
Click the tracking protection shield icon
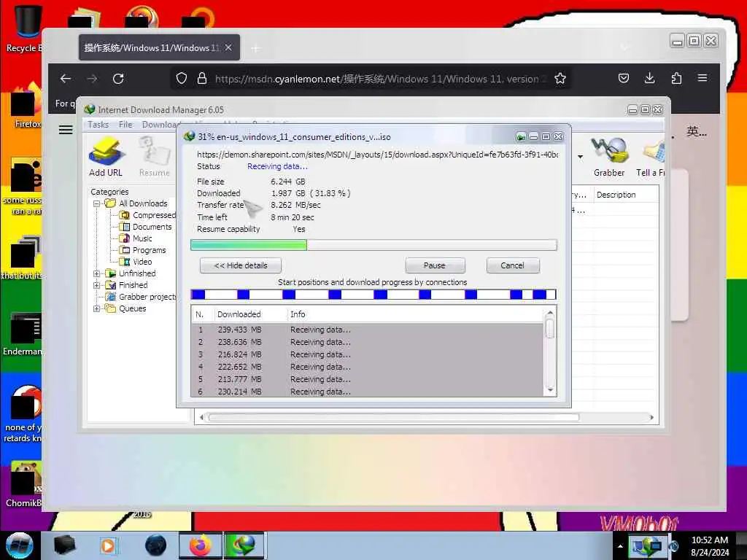tap(182, 79)
